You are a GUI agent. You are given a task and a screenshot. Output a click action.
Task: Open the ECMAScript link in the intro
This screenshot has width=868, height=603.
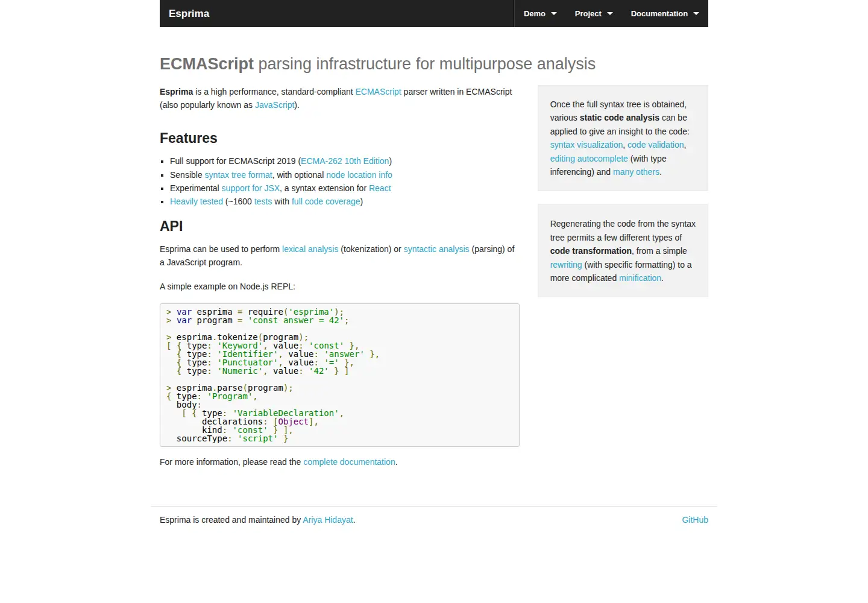(378, 92)
